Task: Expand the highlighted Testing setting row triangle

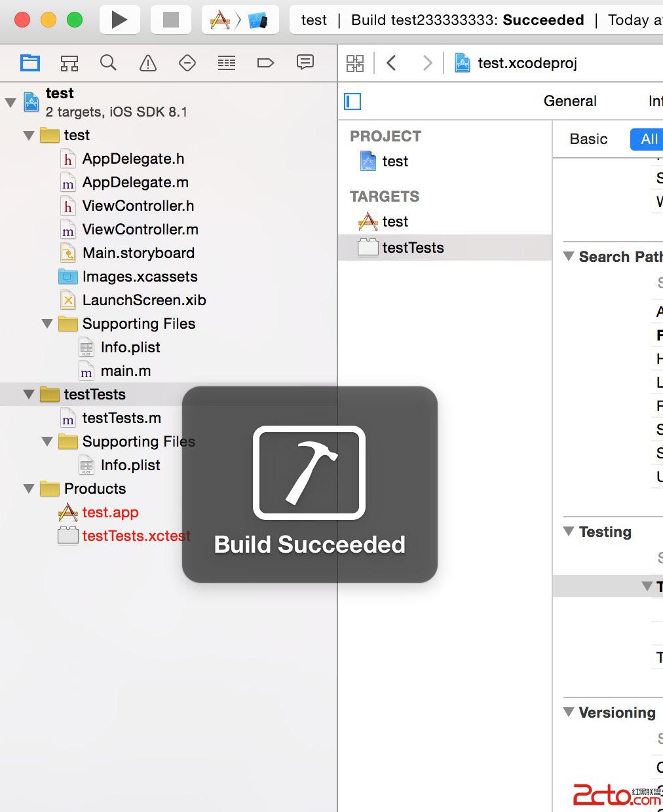Action: point(647,586)
